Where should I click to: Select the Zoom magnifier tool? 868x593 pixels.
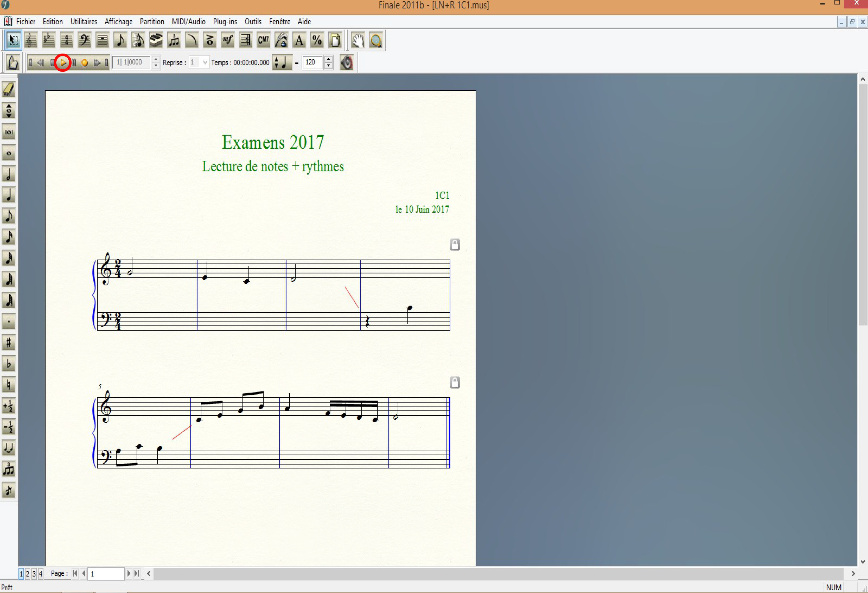click(376, 40)
